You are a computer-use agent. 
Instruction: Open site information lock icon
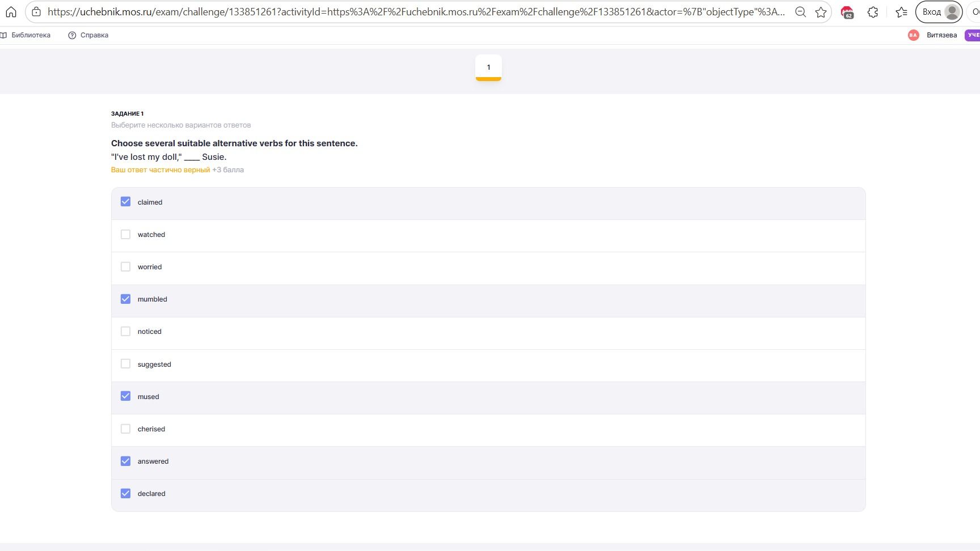36,12
